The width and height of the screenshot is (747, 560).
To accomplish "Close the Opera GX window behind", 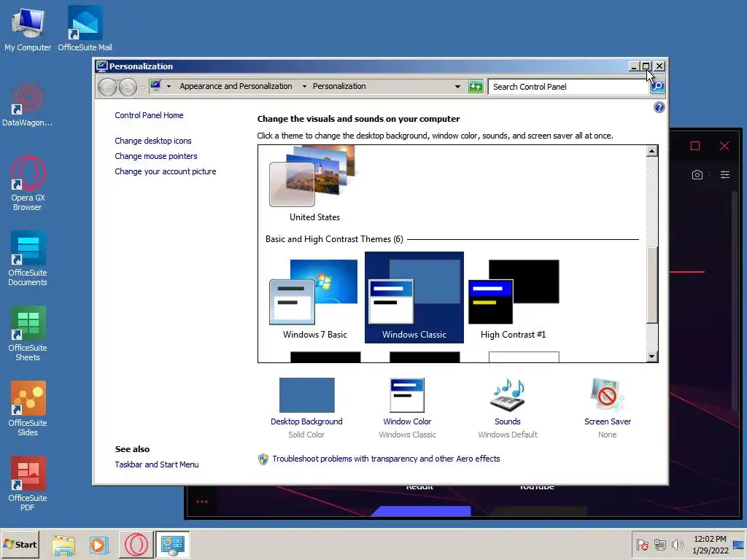I will click(724, 146).
